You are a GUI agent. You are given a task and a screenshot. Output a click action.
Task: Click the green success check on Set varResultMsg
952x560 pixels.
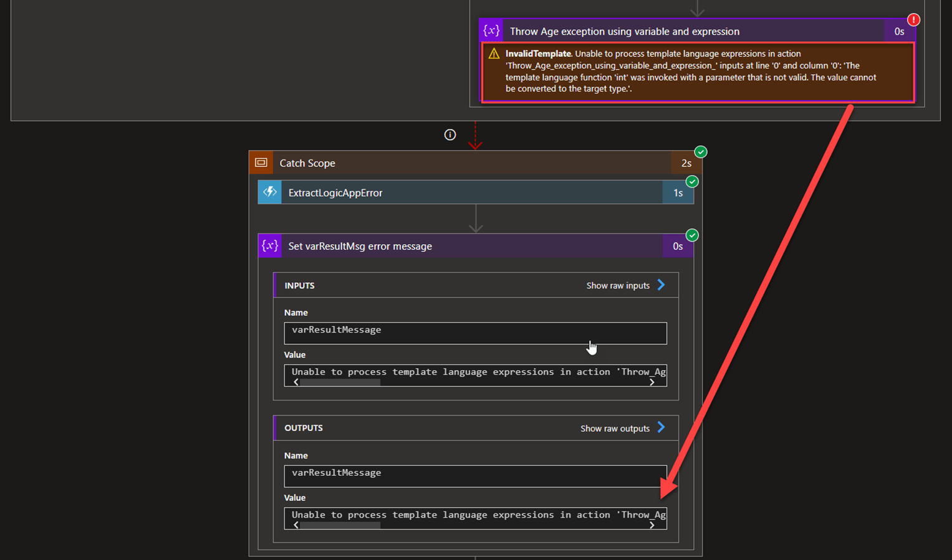[x=692, y=235]
